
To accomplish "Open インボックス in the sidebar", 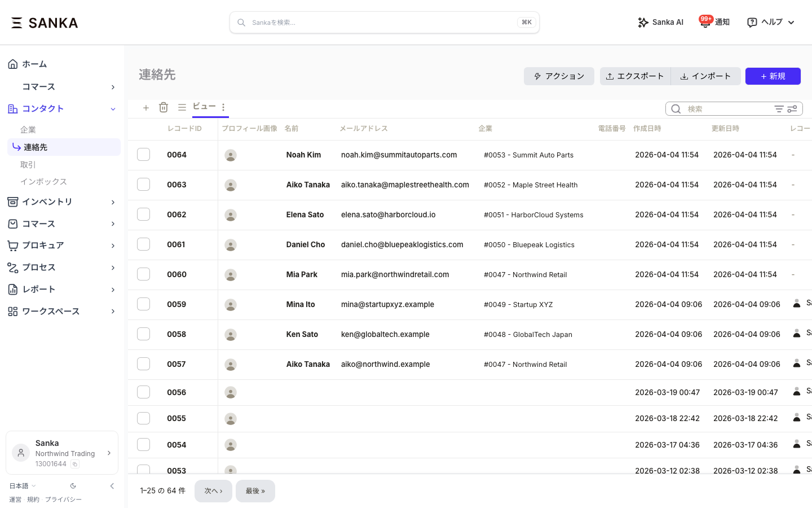I will pyautogui.click(x=43, y=182).
